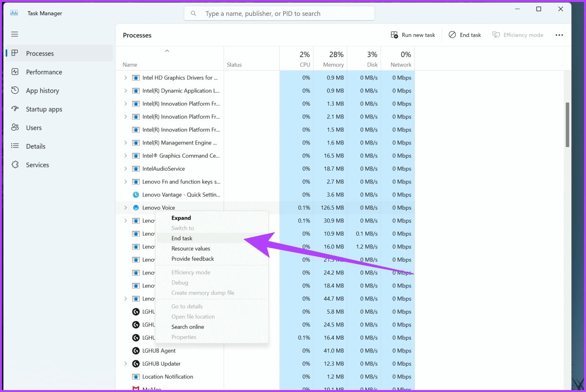The width and height of the screenshot is (586, 392).
Task: Click Provide feedback in the context menu
Action: [x=192, y=258]
